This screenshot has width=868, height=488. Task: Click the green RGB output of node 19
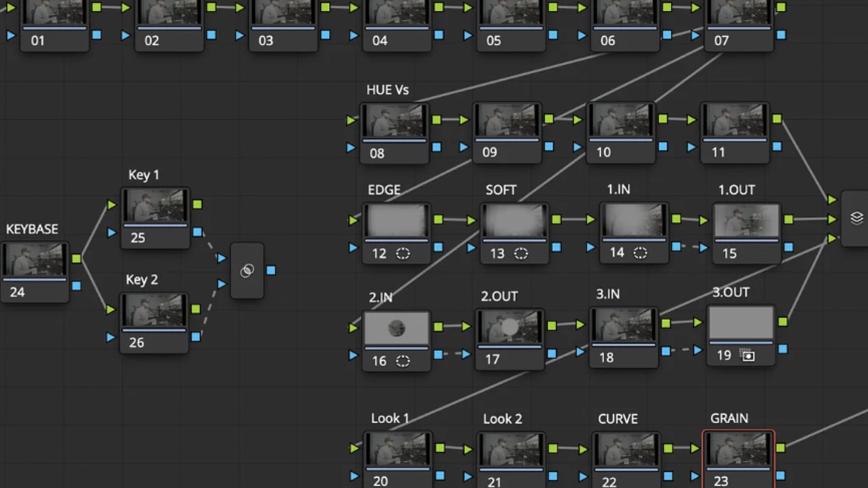(x=783, y=322)
